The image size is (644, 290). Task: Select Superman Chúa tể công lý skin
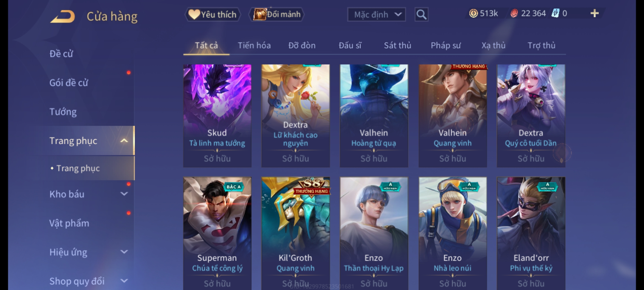click(x=217, y=233)
